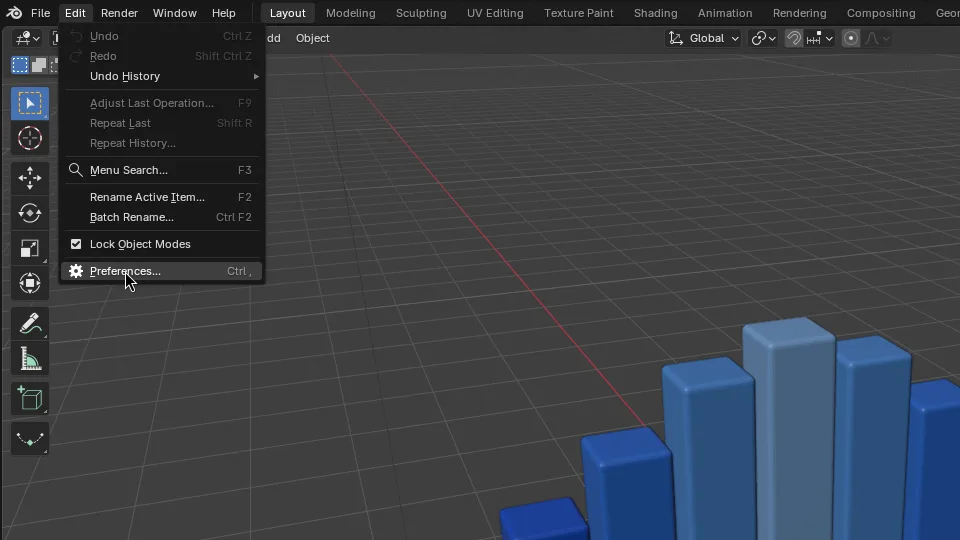Click the magnifier icon for Menu Search
Image resolution: width=960 pixels, height=540 pixels.
[x=76, y=170]
